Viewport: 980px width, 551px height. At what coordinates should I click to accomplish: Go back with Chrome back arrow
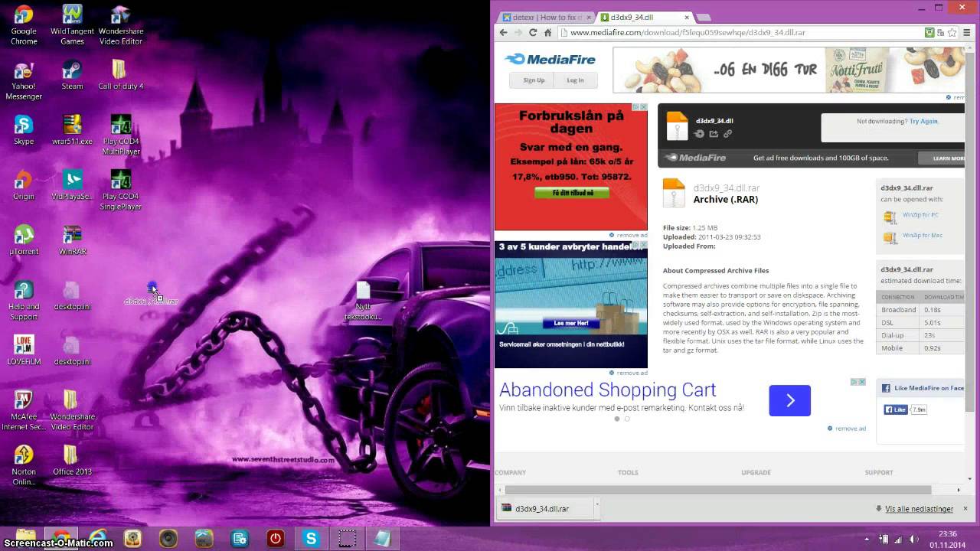click(503, 33)
